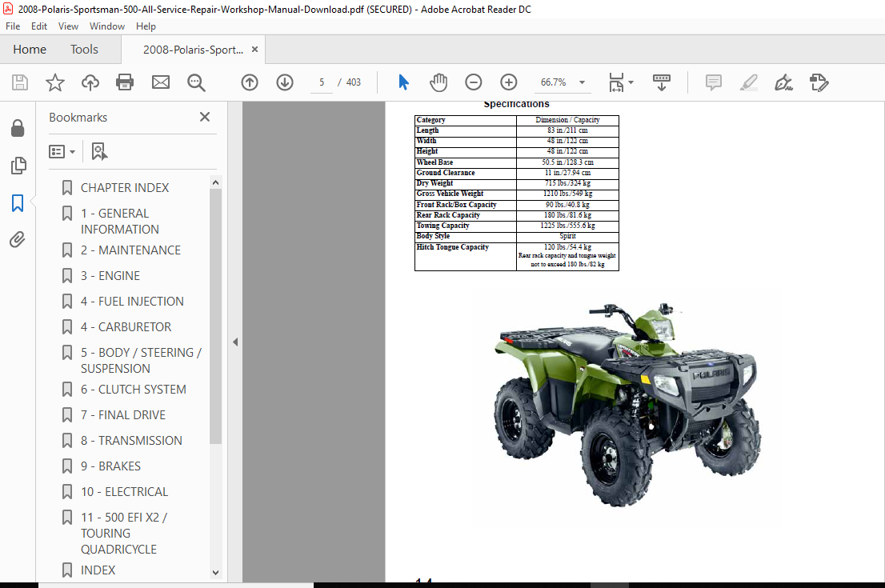Toggle the Bookmarks panel icon in sidebar
This screenshot has width=885, height=588.
point(18,203)
